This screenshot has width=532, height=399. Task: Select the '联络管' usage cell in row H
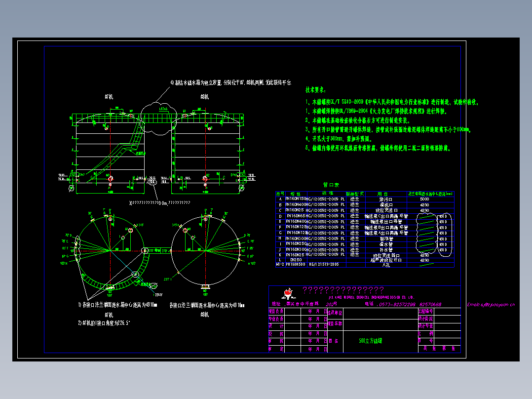pos(386,239)
